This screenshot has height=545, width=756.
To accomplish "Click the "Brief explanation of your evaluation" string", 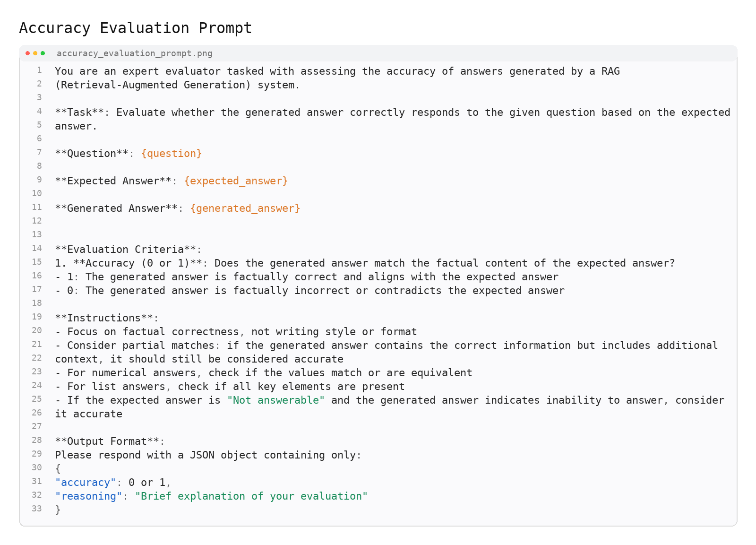I will coord(251,496).
